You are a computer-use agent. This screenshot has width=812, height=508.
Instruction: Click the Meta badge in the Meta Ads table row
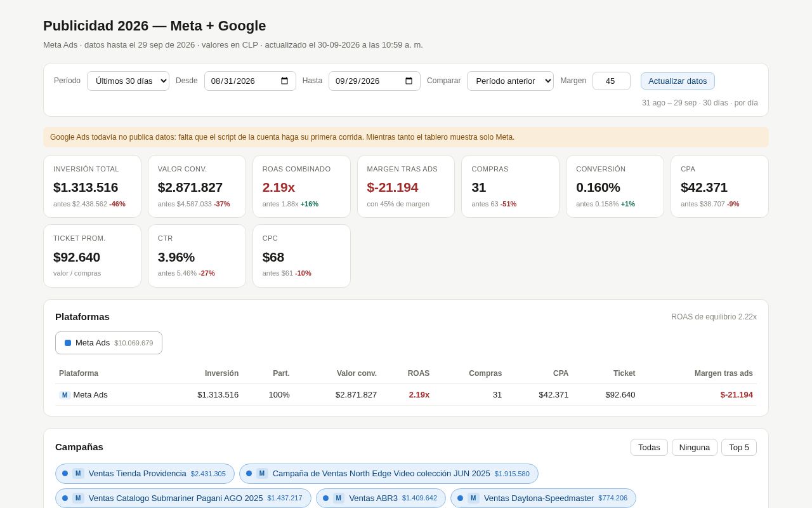[x=64, y=395]
